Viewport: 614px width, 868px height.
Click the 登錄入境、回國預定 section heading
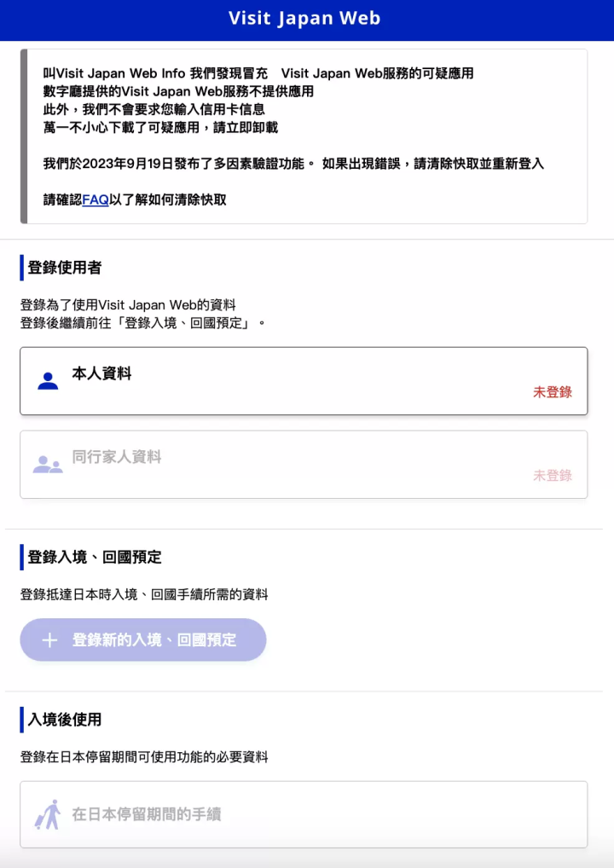point(95,557)
